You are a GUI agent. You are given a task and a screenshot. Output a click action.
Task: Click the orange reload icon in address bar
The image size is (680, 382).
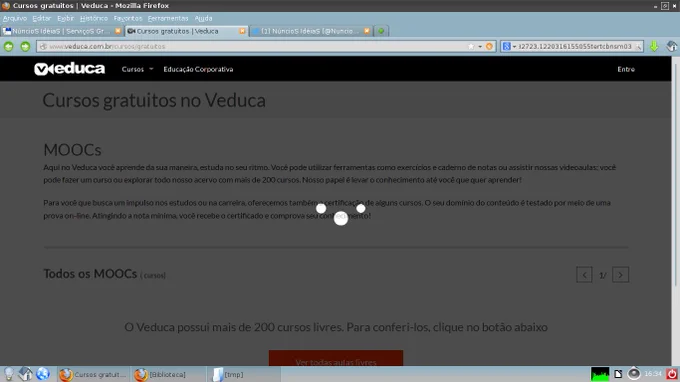[x=489, y=46]
